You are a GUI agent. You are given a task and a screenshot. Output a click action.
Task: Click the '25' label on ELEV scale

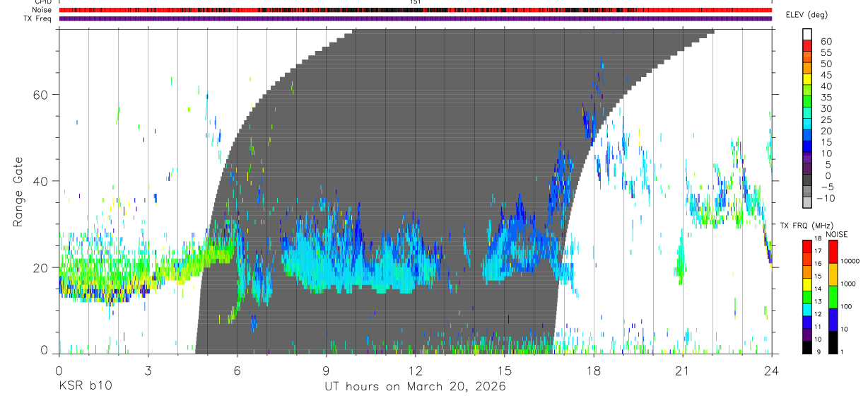[826, 120]
